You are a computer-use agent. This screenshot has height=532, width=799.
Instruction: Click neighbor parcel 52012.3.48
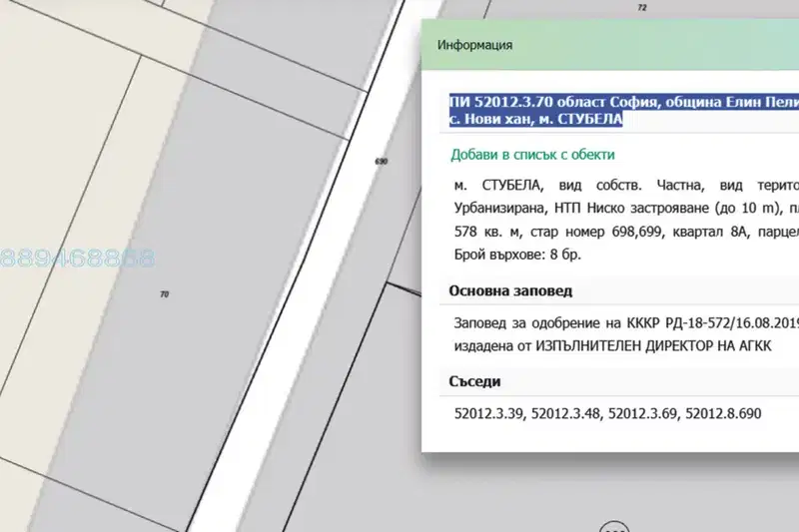[x=565, y=413]
